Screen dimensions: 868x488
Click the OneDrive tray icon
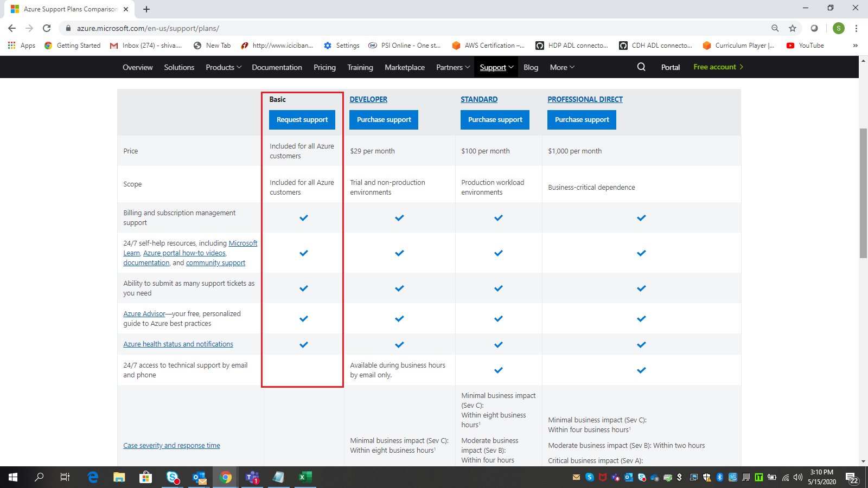click(655, 477)
